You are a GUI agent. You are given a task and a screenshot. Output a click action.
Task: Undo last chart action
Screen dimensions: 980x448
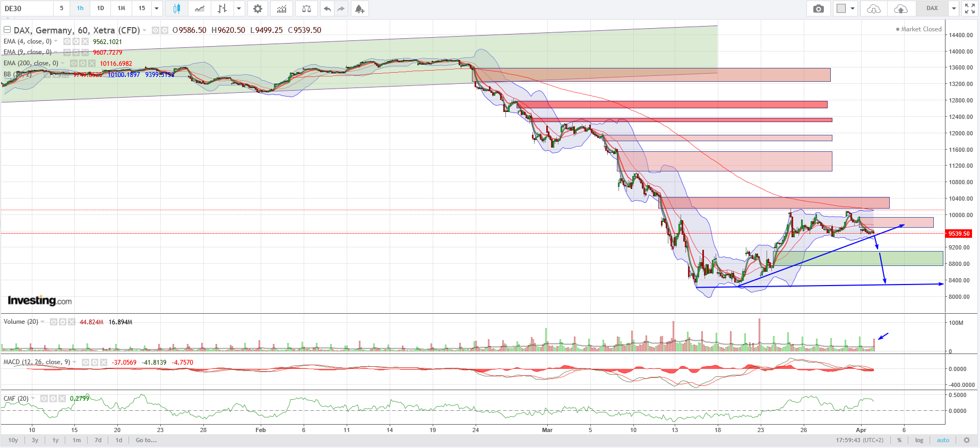tap(328, 8)
